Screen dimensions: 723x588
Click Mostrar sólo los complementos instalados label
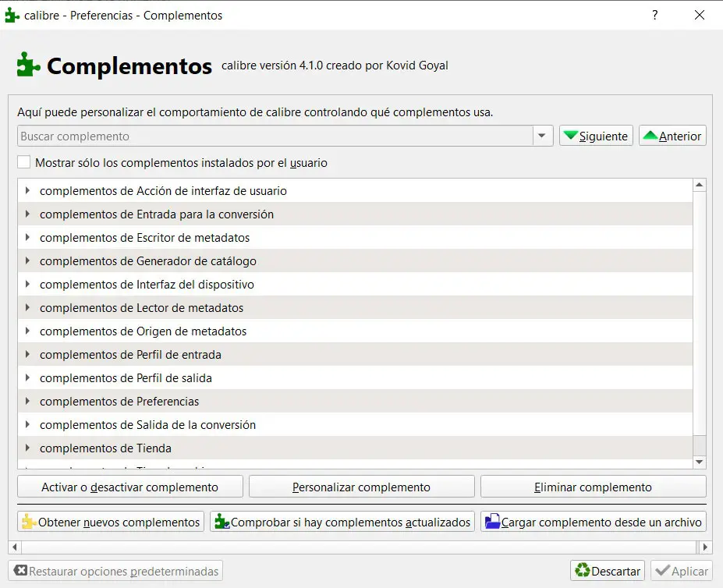point(181,163)
